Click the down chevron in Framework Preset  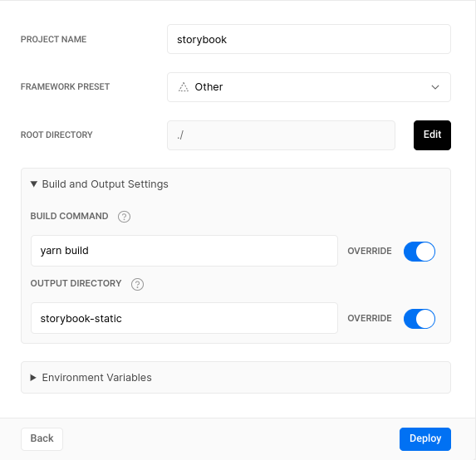click(435, 87)
